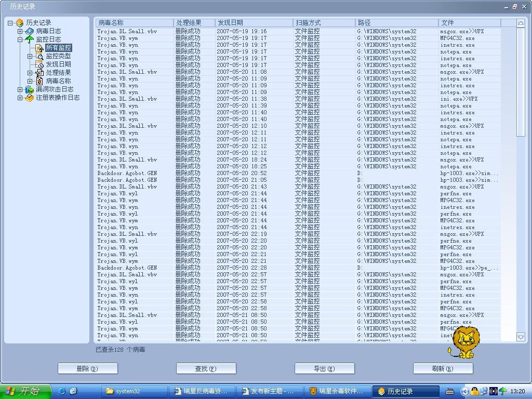The width and height of the screenshot is (532, 399).
Task: Expand the 漏洞攻击日志 tree node
Action: pyautogui.click(x=20, y=89)
